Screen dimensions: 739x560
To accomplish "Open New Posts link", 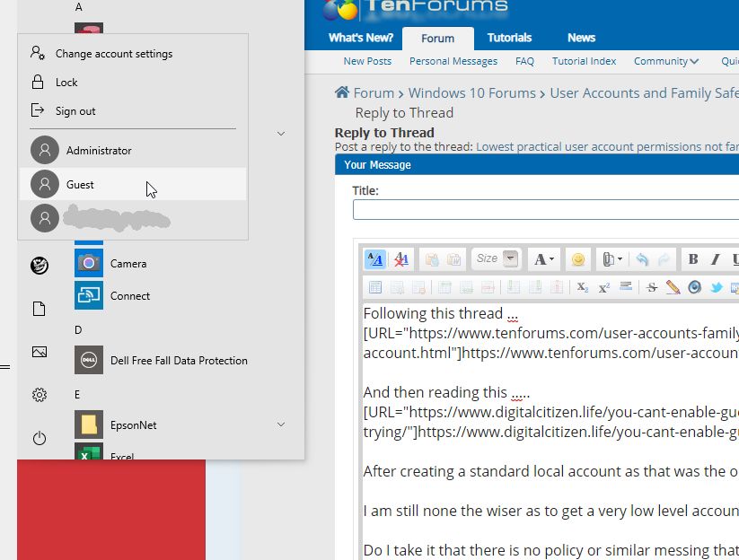I will coord(367,61).
